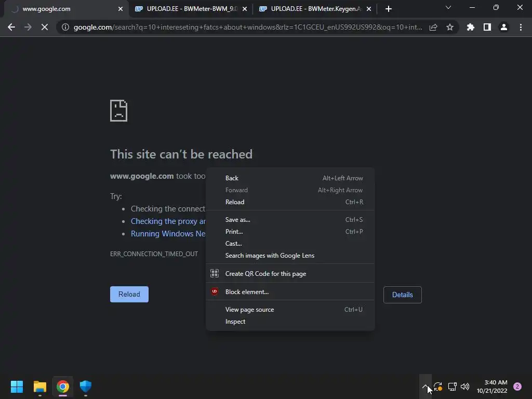Click the ERR_CONNECTION_TIMED_OUT text

click(x=154, y=254)
